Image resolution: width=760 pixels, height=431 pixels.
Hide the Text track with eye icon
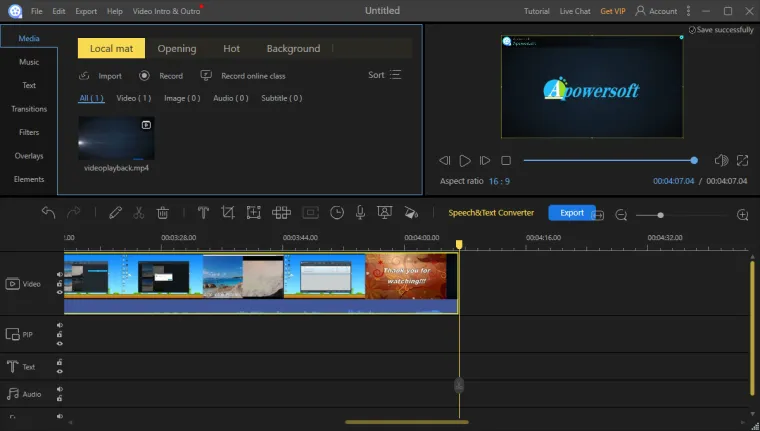point(59,371)
